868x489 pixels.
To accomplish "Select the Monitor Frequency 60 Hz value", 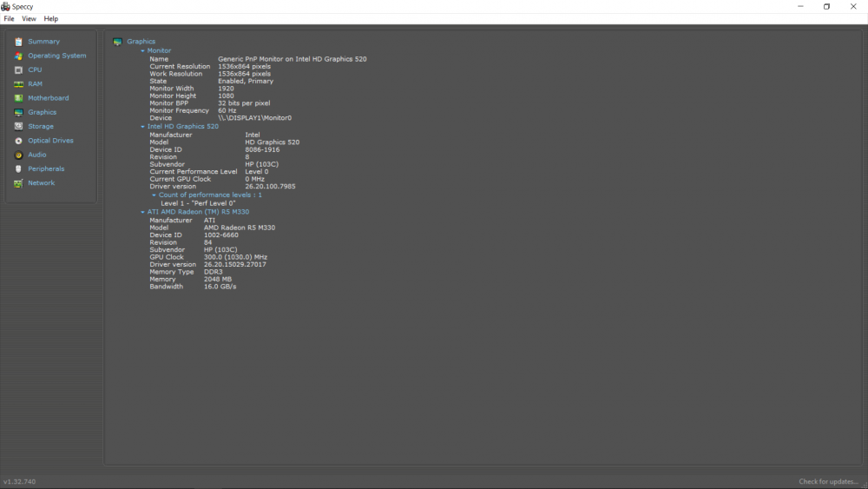I will tap(227, 110).
